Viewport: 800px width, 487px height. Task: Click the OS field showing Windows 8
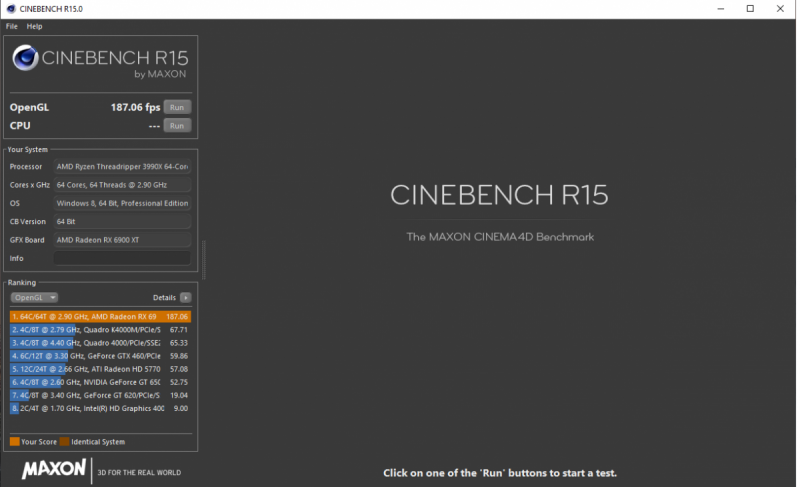pos(122,203)
